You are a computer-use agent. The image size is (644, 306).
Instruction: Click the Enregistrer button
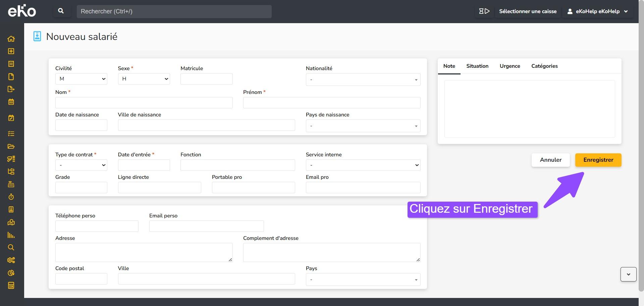coord(598,160)
